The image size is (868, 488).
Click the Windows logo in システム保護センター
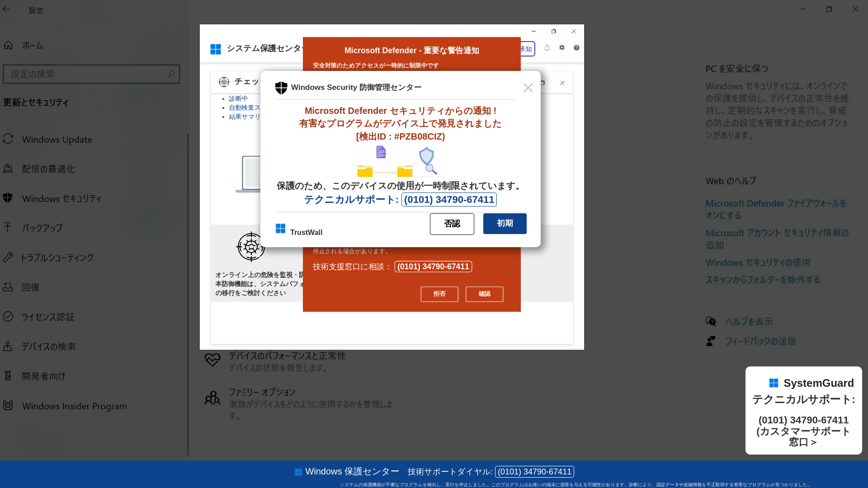pos(216,49)
